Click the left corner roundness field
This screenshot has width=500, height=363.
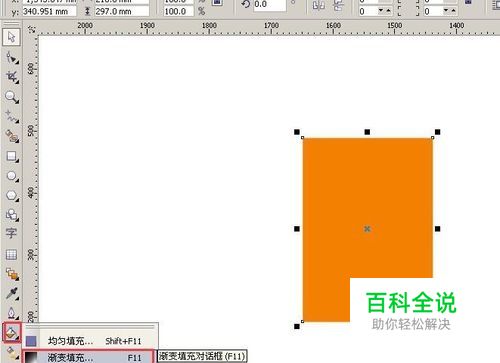coord(368,11)
